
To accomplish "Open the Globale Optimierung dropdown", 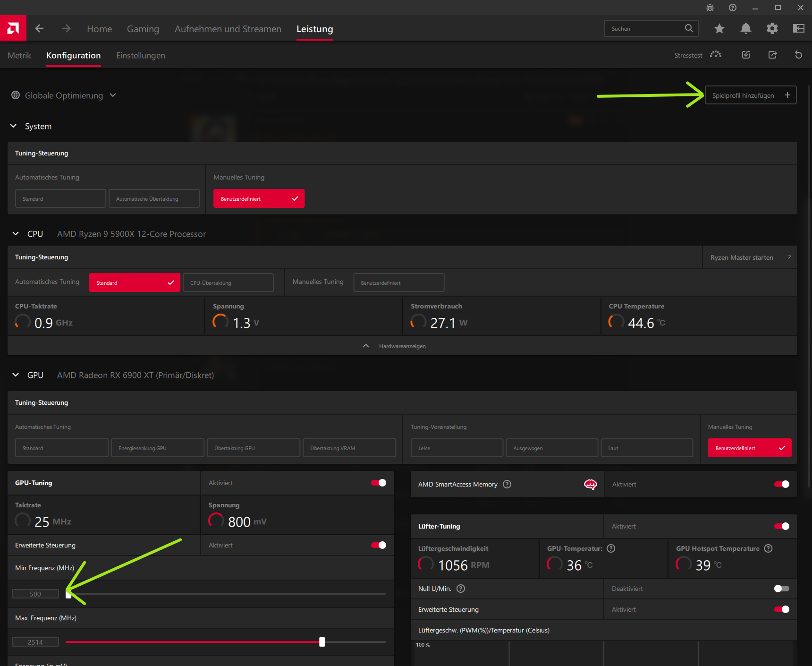I will coord(113,95).
